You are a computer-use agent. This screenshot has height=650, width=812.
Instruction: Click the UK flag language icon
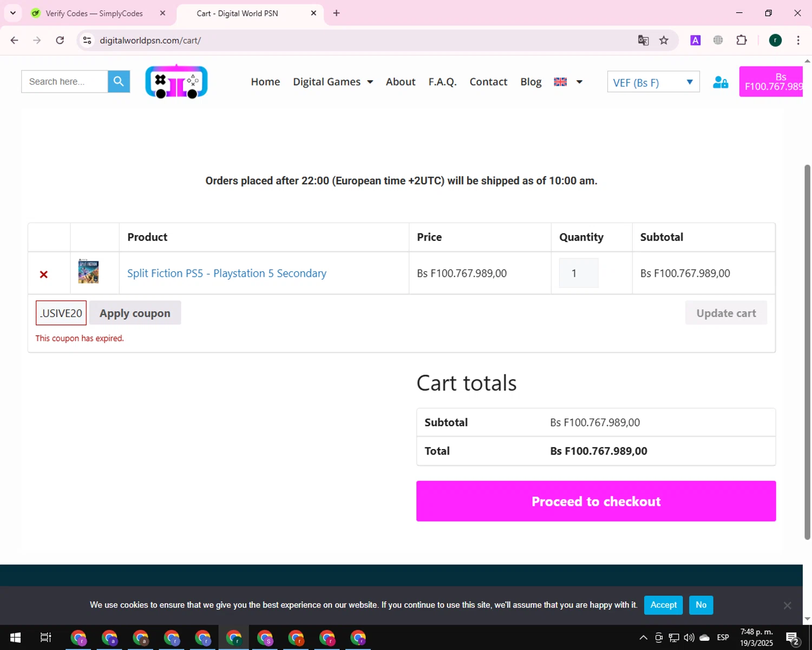pos(560,82)
